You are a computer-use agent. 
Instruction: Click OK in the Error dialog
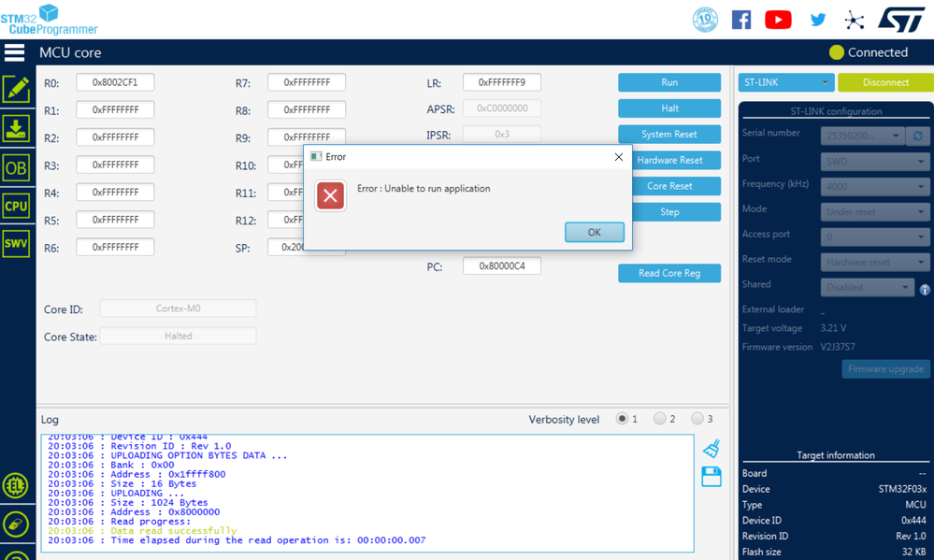pyautogui.click(x=595, y=233)
